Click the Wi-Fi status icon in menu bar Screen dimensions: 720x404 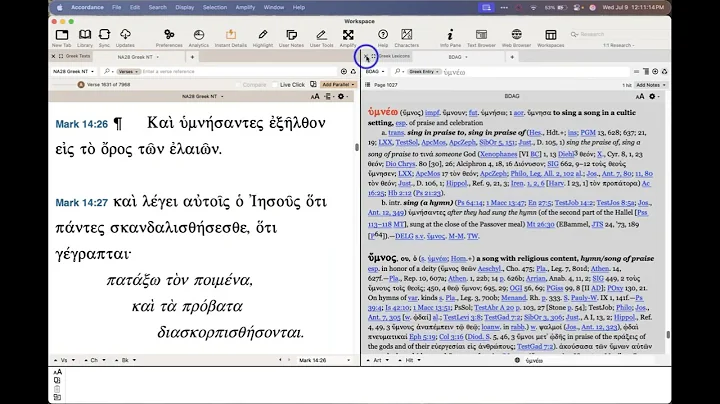[x=533, y=7]
